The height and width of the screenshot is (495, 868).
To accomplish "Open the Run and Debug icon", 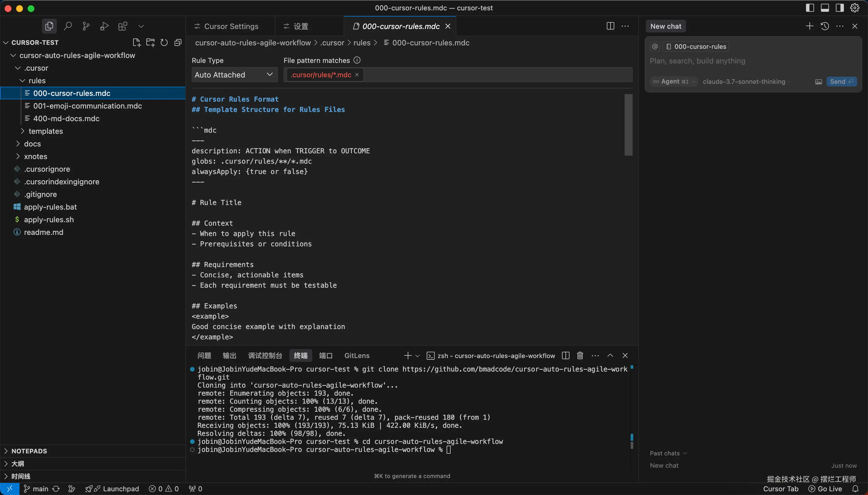I will (104, 26).
